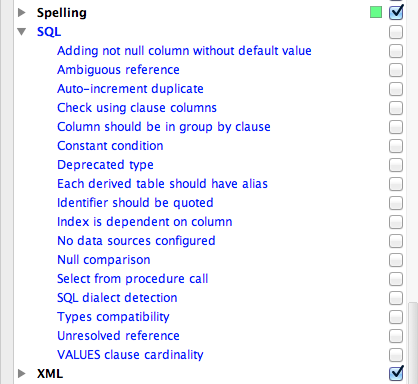Select No data sources configured item
The width and height of the screenshot is (418, 384).
(x=136, y=241)
